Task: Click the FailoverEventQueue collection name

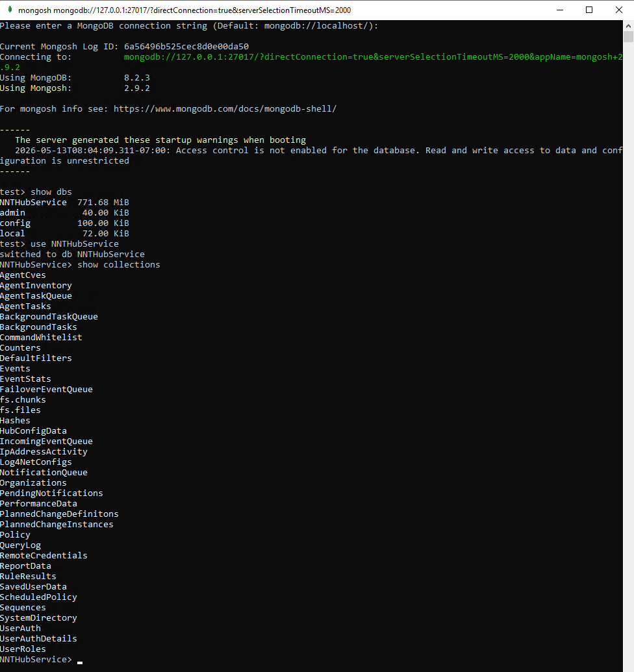Action: coord(46,389)
